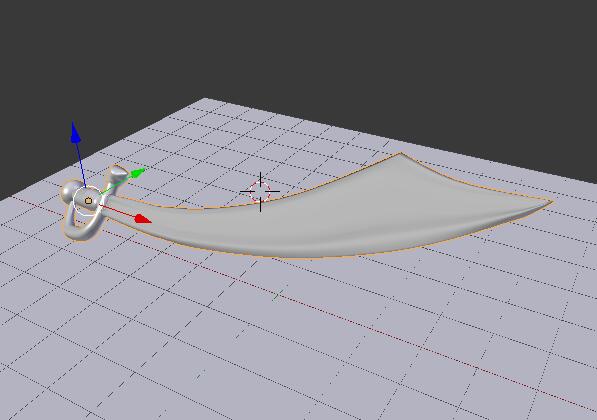This screenshot has width=597, height=420.
Task: Click the sharp tip of the blade
Action: pos(548,202)
